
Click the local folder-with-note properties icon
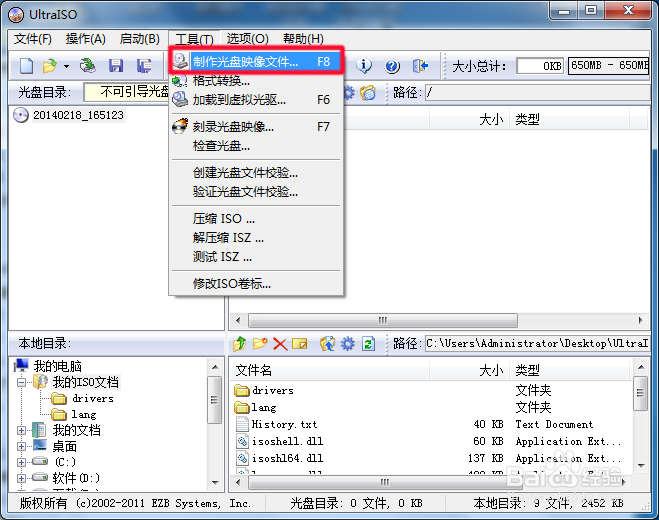coord(300,344)
